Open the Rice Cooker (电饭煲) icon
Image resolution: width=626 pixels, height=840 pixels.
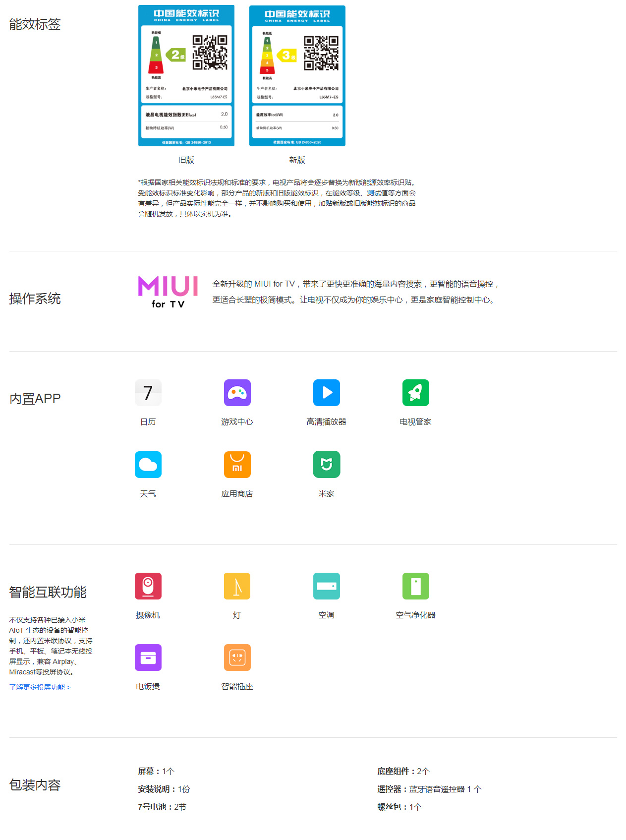pyautogui.click(x=148, y=658)
